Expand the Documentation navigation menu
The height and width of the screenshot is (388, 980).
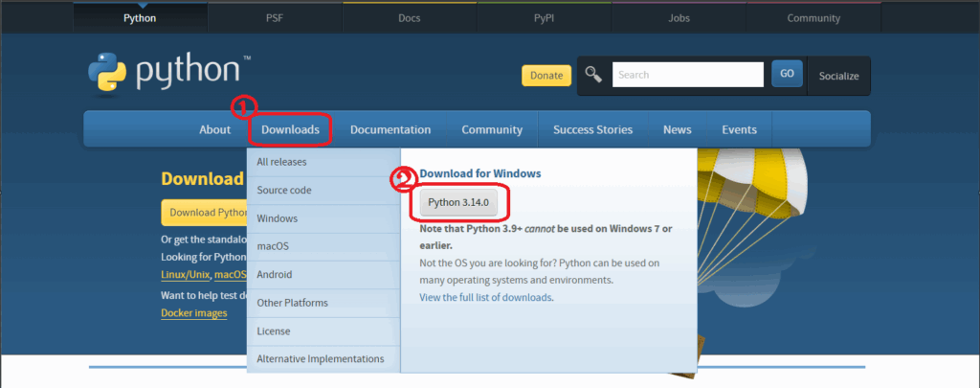(x=390, y=129)
